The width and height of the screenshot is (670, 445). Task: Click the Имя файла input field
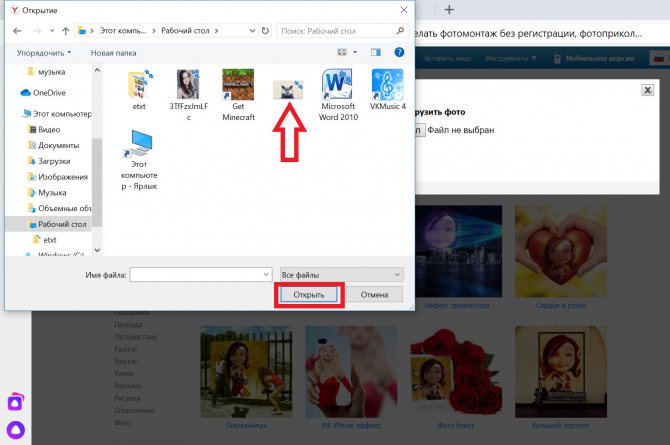[x=196, y=275]
